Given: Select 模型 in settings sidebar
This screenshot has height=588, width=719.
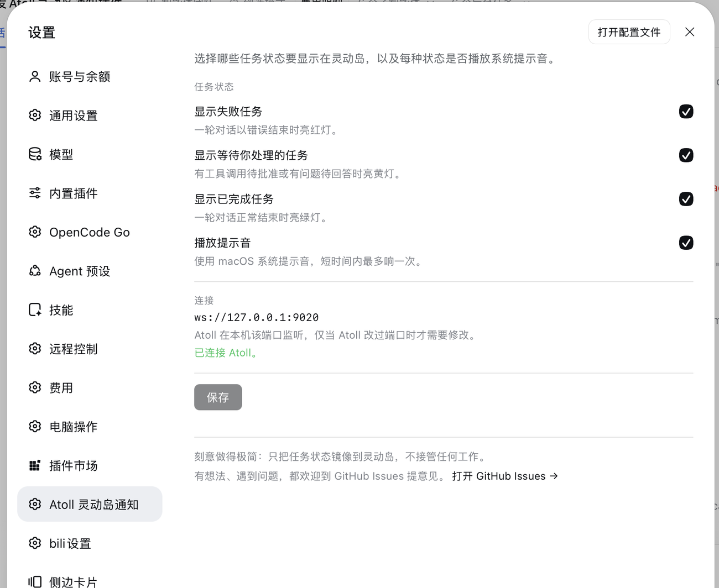Looking at the screenshot, I should tap(90, 154).
